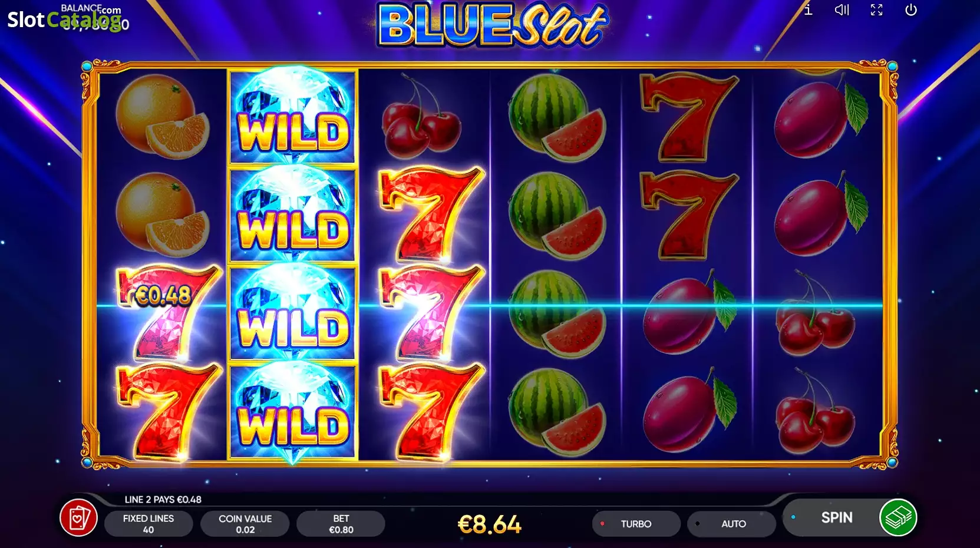980x548 pixels.
Task: Click the green cash stack spin icon
Action: 898,518
